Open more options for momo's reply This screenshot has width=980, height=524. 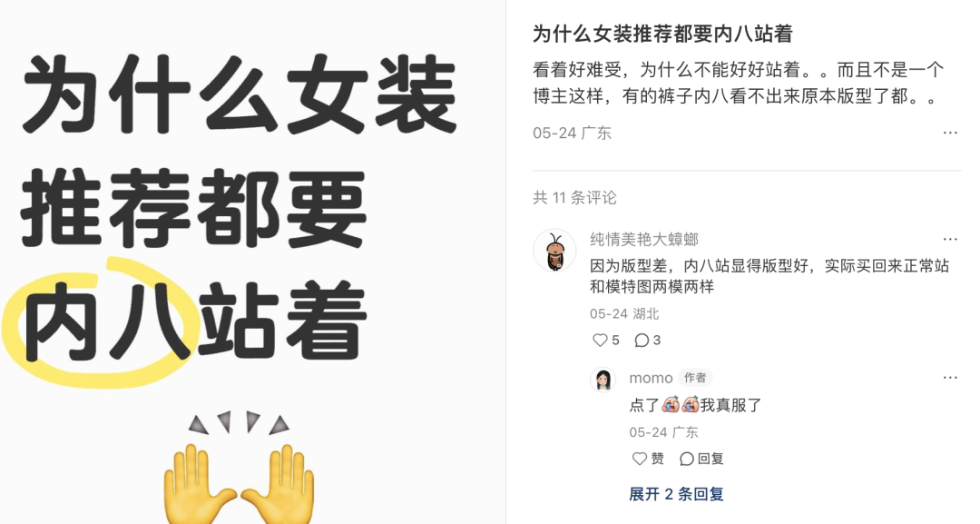(x=950, y=378)
